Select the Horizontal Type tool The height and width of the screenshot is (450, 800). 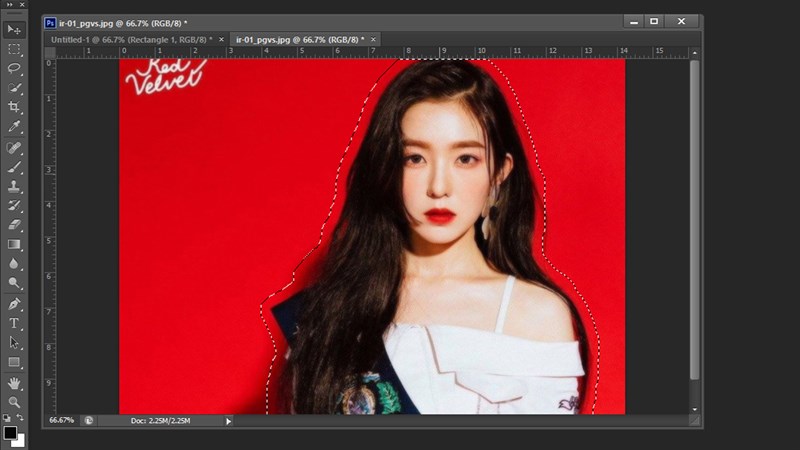coord(14,323)
